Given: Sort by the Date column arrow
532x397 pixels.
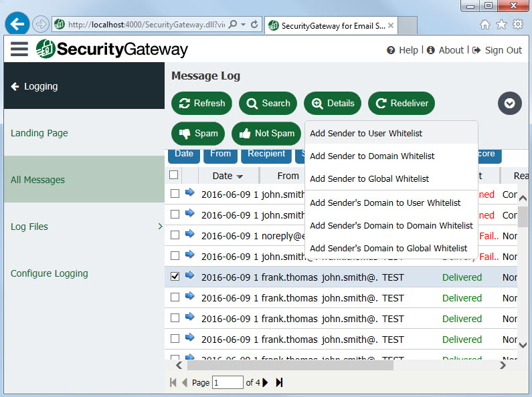Looking at the screenshot, I should (x=240, y=176).
